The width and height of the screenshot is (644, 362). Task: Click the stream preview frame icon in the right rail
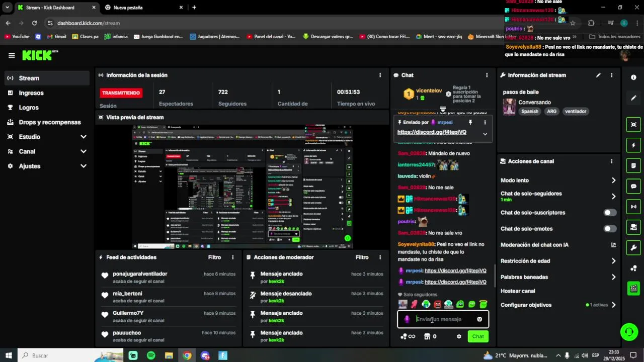click(633, 125)
